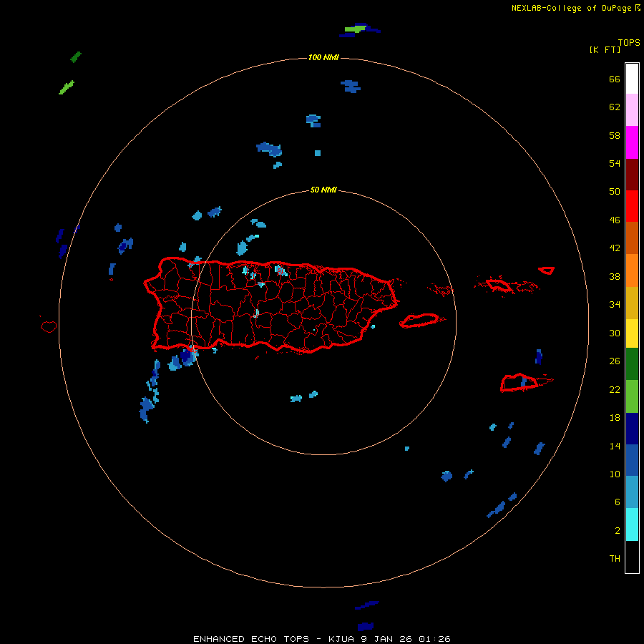Pick the bright orange legend swatch
The image size is (644, 644).
(x=632, y=270)
